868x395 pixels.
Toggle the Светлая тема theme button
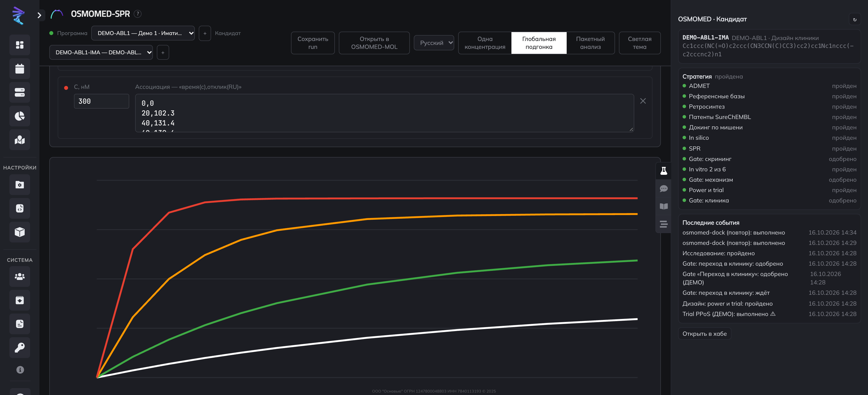click(x=639, y=43)
